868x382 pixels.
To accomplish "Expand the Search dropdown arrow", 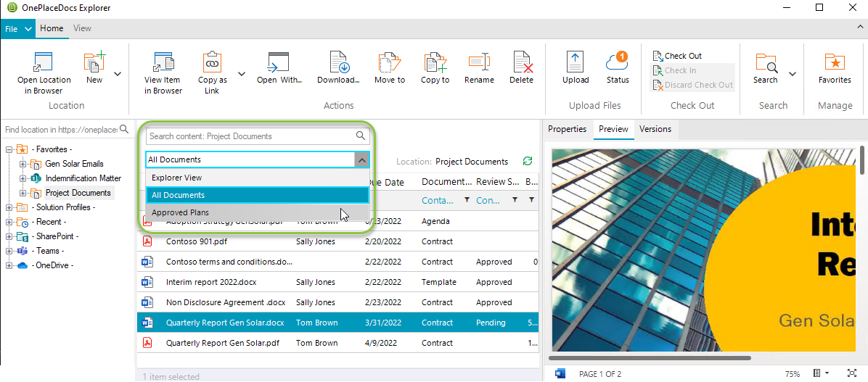I will pyautogui.click(x=793, y=73).
